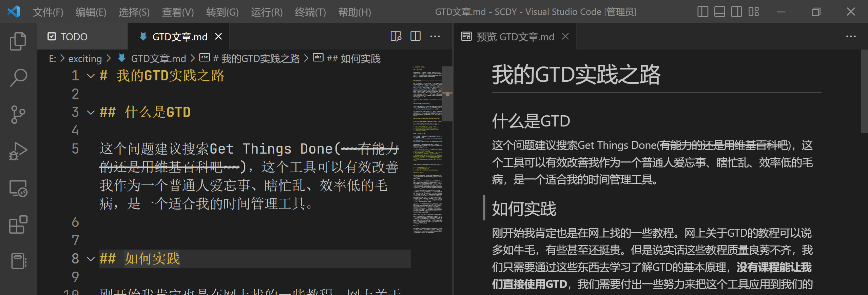
Task: Collapse the fold on line 1 heading
Action: point(91,76)
